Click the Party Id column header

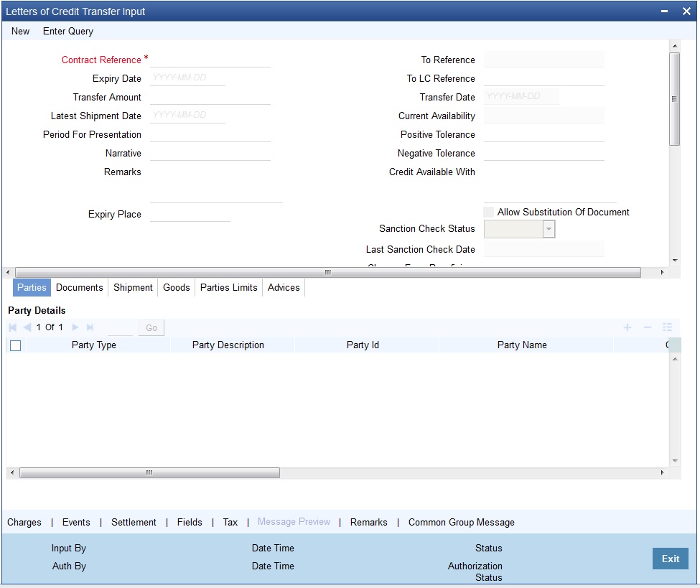tap(363, 345)
